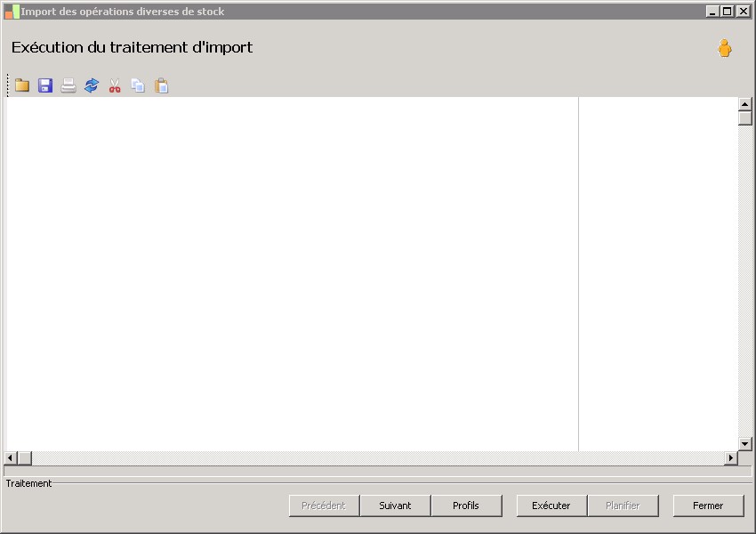Refresh using the blue arrows icon

pos(92,85)
